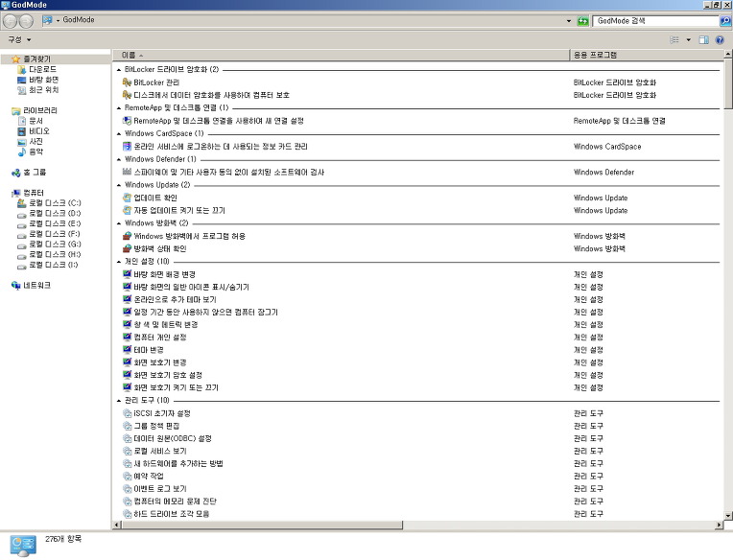Click the 바탕 화면 배경 변경 icon
733x560 pixels.
[127, 274]
